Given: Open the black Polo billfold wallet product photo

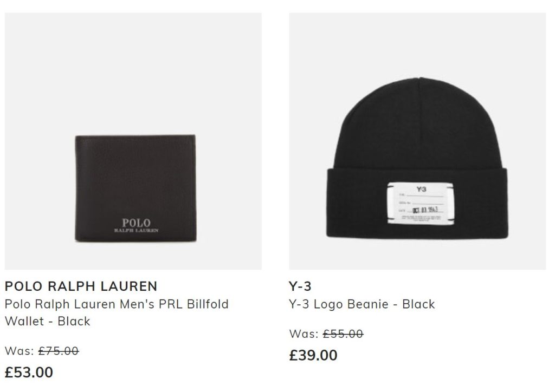Looking at the screenshot, I should [x=133, y=141].
